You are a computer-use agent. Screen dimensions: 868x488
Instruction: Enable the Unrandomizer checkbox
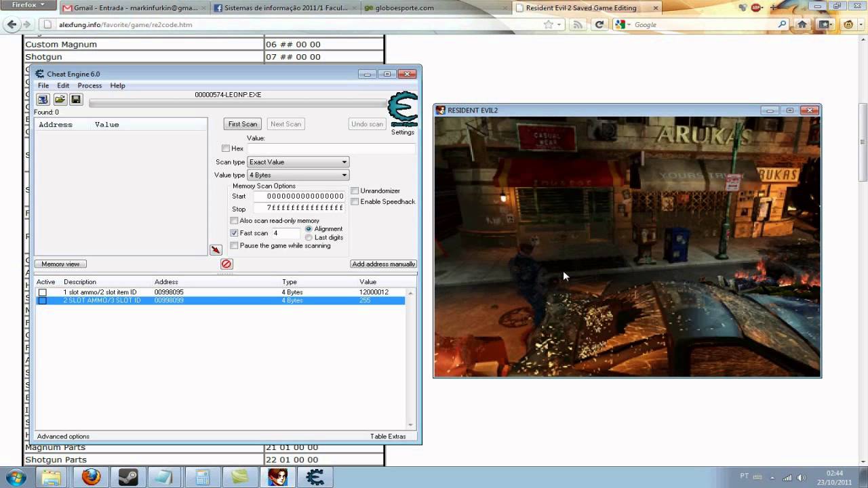point(355,191)
